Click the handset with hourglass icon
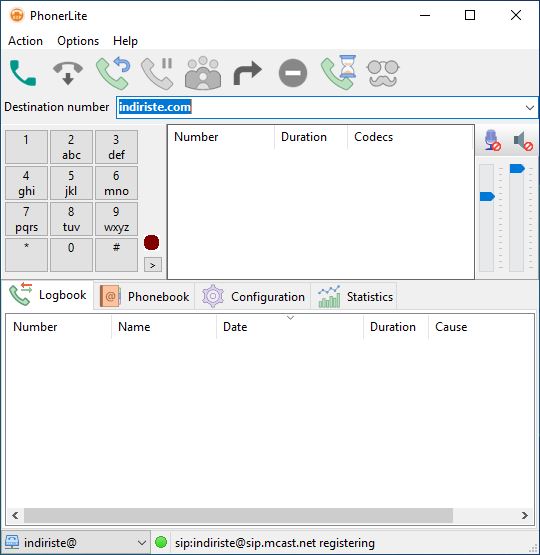This screenshot has width=540, height=555. coord(339,72)
